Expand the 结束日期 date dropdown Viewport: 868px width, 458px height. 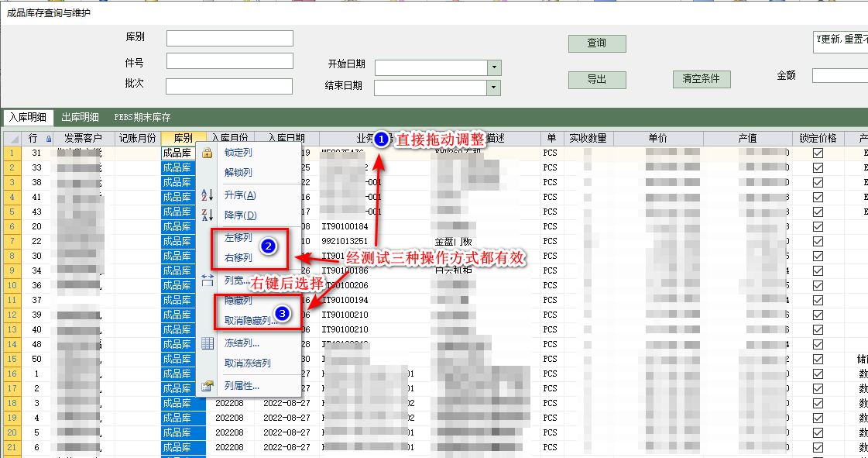[493, 88]
